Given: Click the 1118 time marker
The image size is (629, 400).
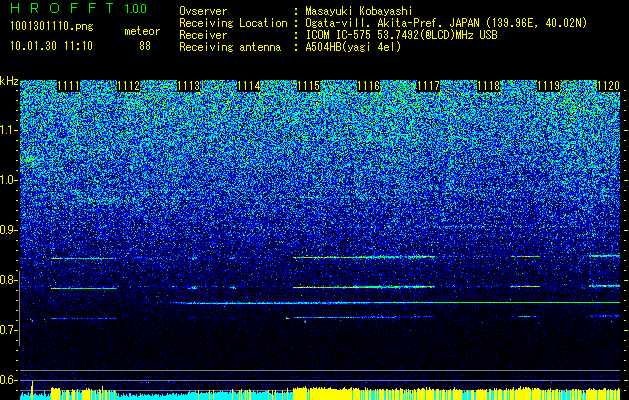Looking at the screenshot, I should coord(489,86).
